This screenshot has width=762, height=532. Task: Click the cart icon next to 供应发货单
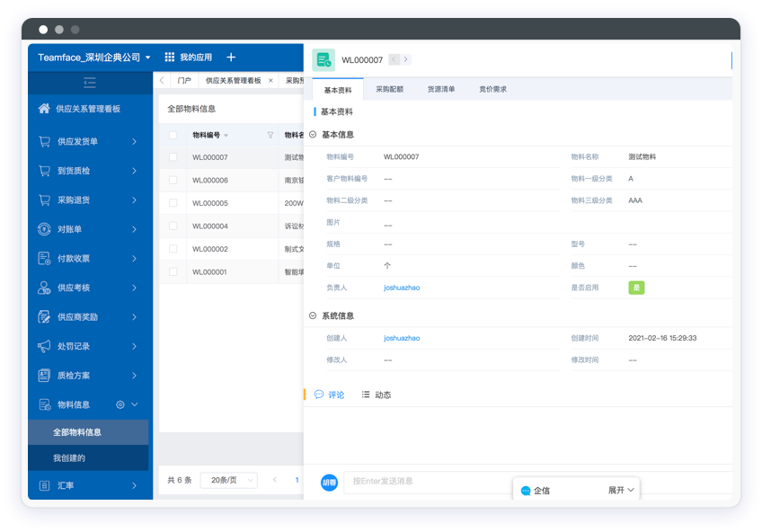tap(44, 141)
